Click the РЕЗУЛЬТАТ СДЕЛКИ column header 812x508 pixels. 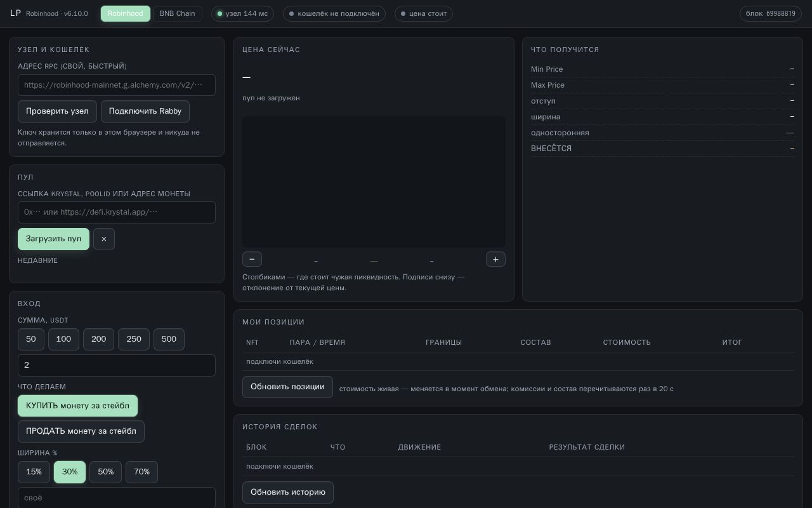point(587,447)
